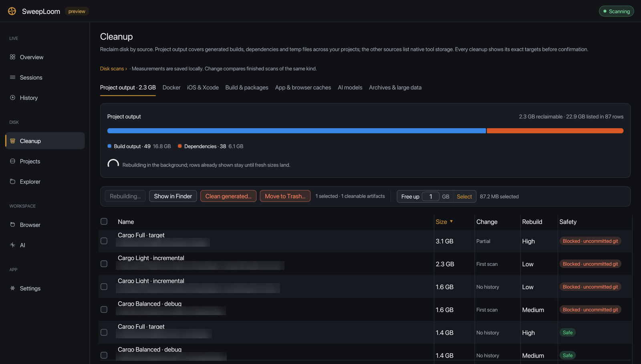Click the Rebuild column header
Screen dimensions: 641x364
532,222
